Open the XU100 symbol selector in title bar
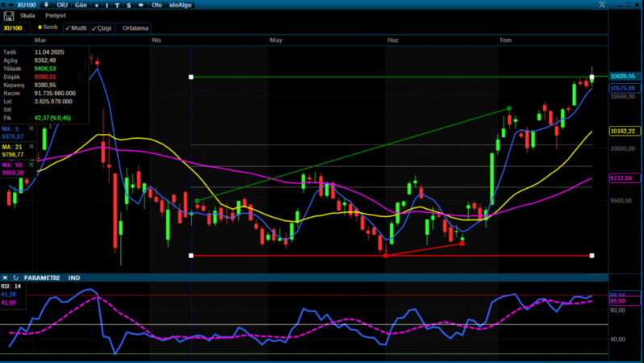The image size is (644, 363). pyautogui.click(x=27, y=5)
